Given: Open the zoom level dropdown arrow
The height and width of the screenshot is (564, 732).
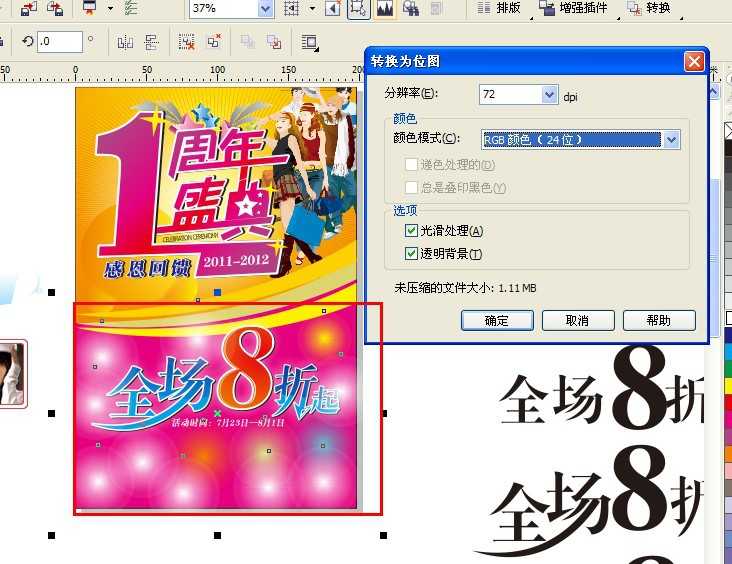Looking at the screenshot, I should [266, 8].
